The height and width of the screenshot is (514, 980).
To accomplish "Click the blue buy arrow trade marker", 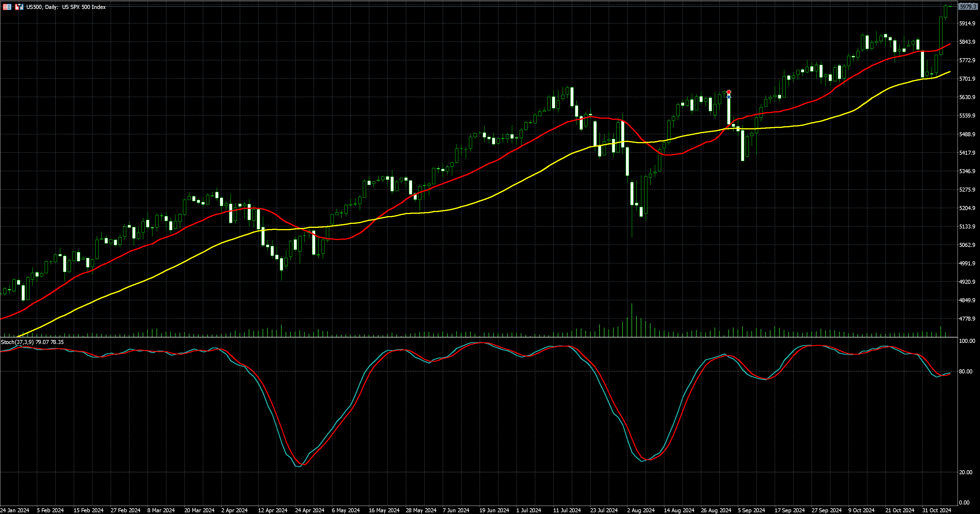I will [729, 97].
